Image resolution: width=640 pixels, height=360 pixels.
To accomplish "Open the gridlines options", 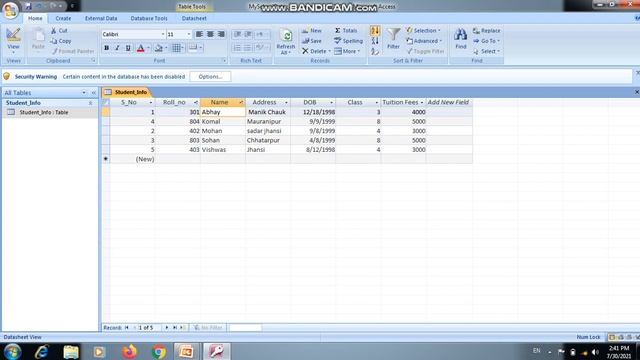I will coord(176,48).
